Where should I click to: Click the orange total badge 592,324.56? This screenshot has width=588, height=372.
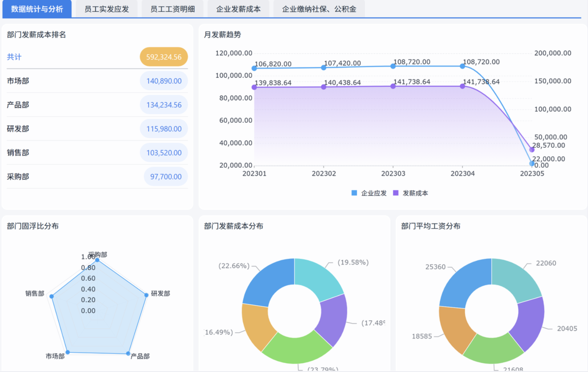(x=164, y=57)
